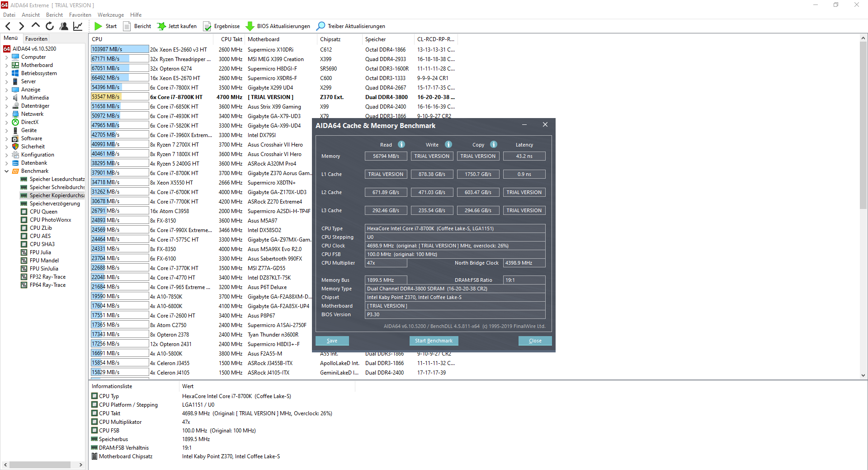This screenshot has width=868, height=470.
Task: Click the Read info icon in benchmark dialog
Action: coord(401,144)
